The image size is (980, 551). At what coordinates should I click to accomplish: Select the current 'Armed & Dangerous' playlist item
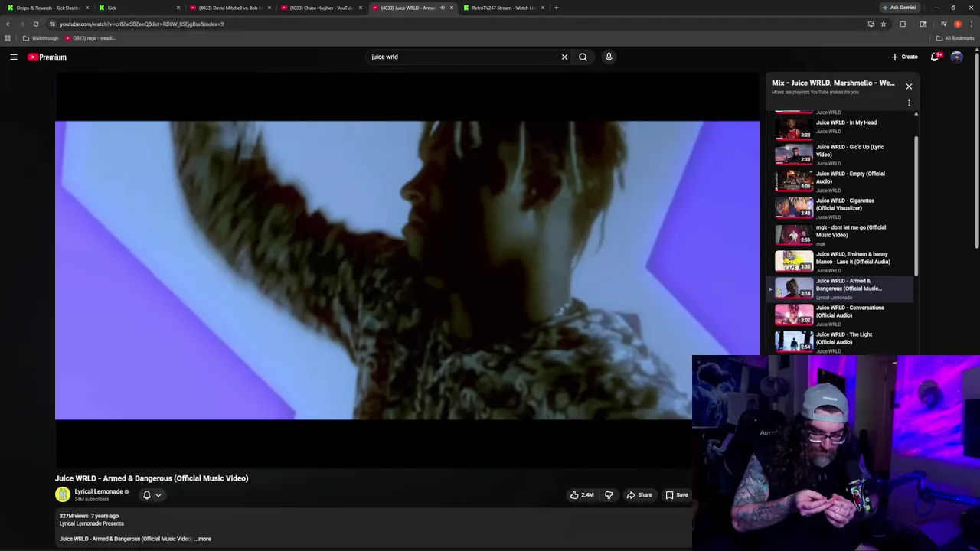[x=842, y=288]
